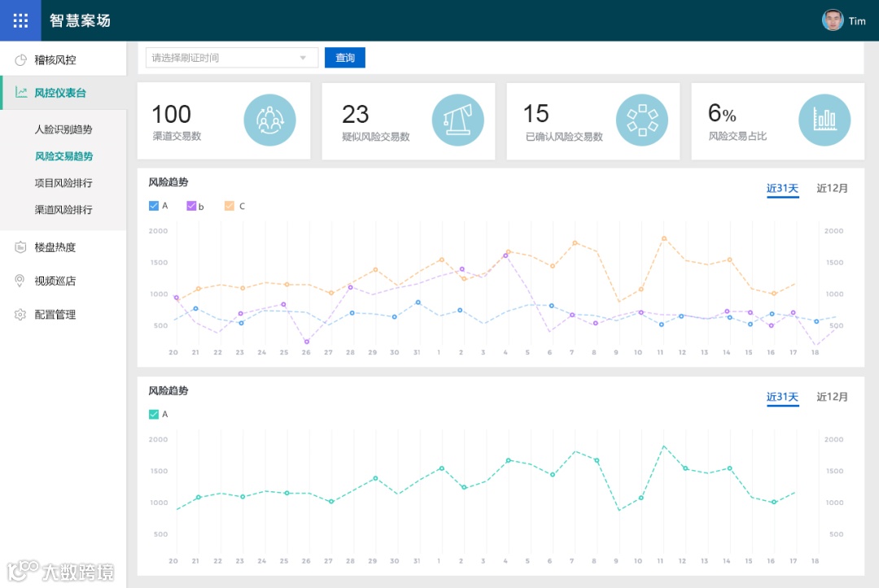
Task: Toggle the orange C series checkbox
Action: tap(230, 206)
